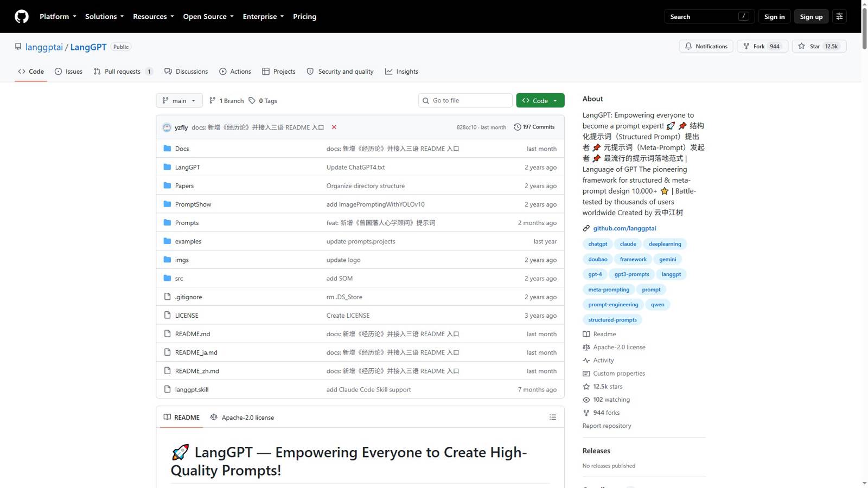Viewport: 868px width, 488px height.
Task: View 197 Commits history
Action: tap(534, 127)
